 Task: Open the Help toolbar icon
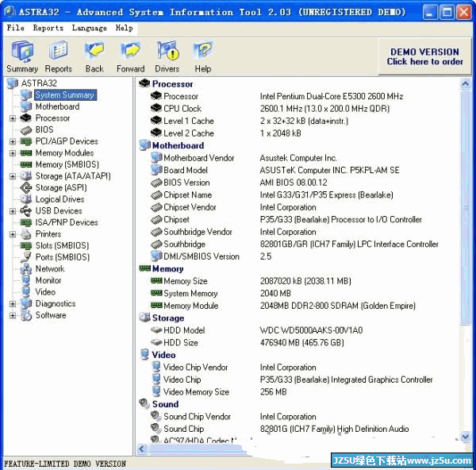point(203,57)
